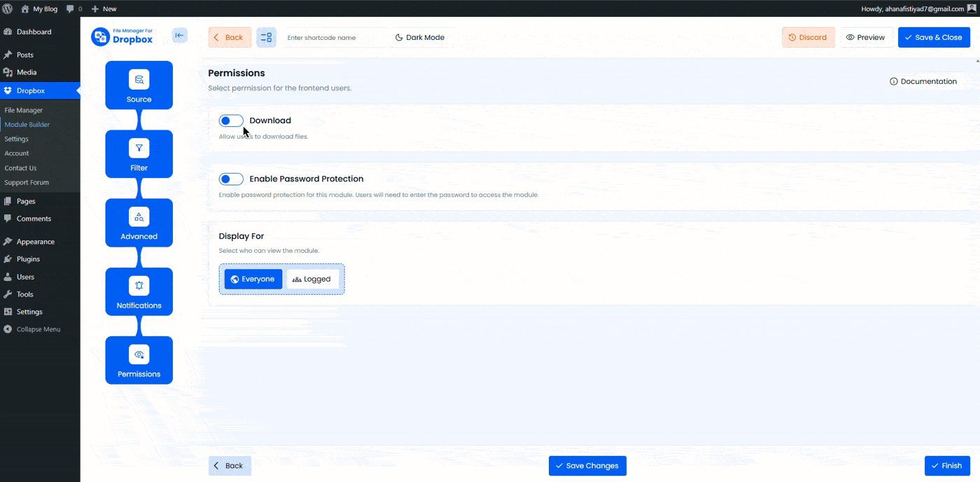Click the layout icon beside the shortcode field

(x=266, y=36)
